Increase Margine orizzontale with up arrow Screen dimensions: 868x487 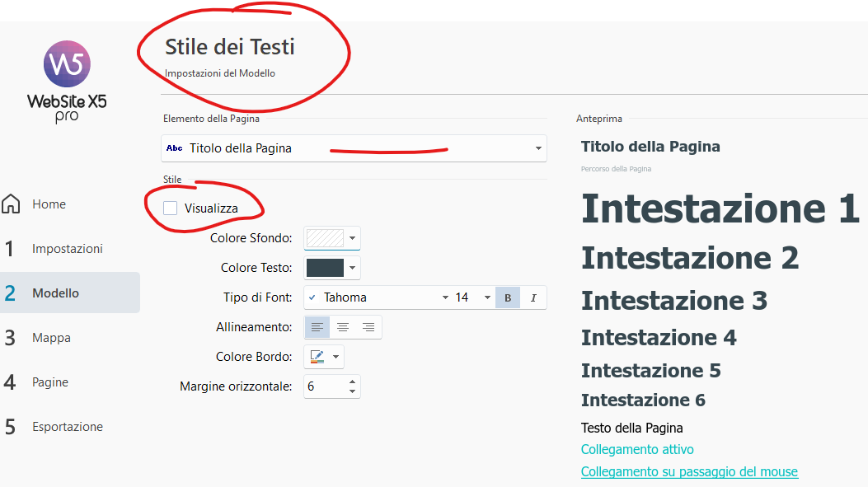pyautogui.click(x=353, y=382)
